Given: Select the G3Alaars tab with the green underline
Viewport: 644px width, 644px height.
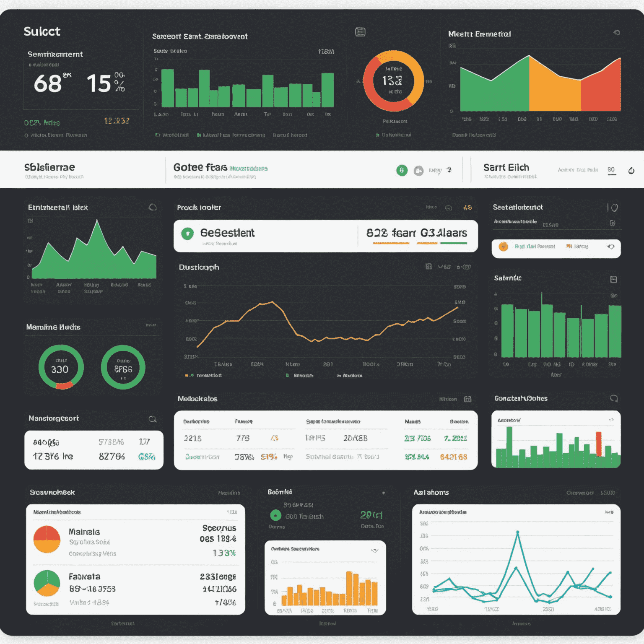Looking at the screenshot, I should pos(444,234).
